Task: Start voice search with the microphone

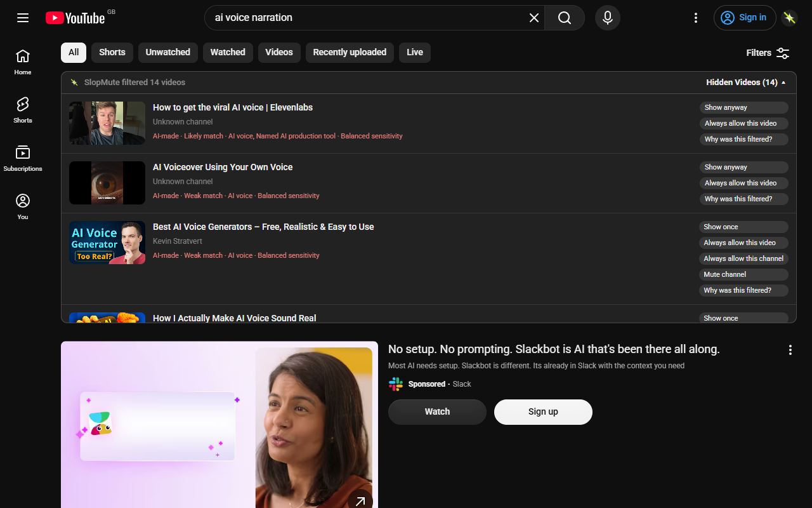Action: click(608, 18)
